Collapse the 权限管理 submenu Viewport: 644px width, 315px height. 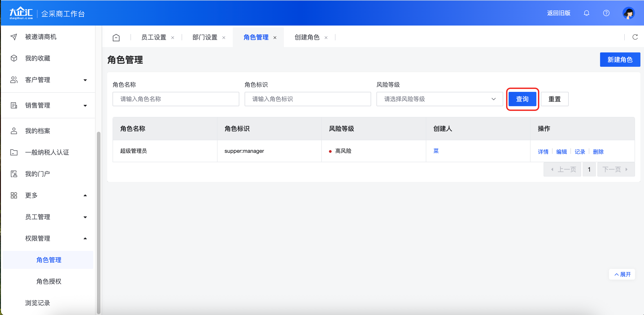(85, 238)
